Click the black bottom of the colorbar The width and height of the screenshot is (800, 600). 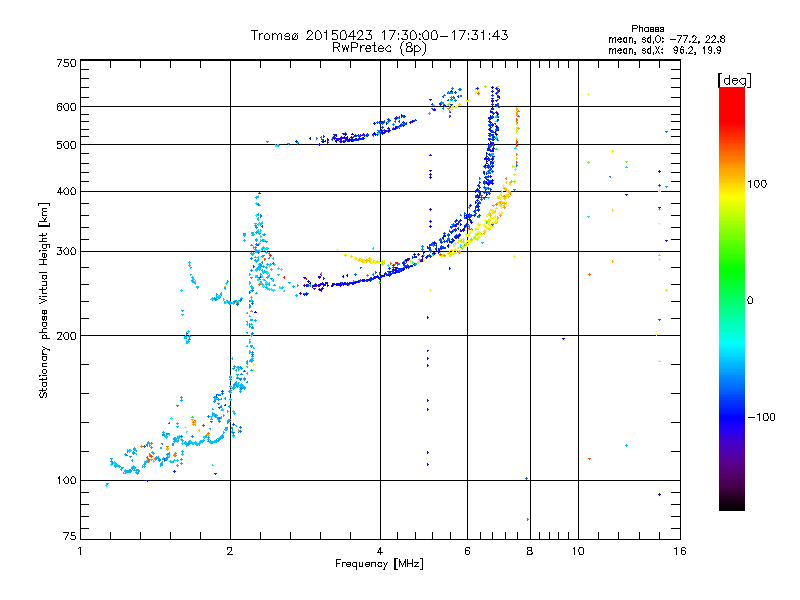click(x=732, y=503)
